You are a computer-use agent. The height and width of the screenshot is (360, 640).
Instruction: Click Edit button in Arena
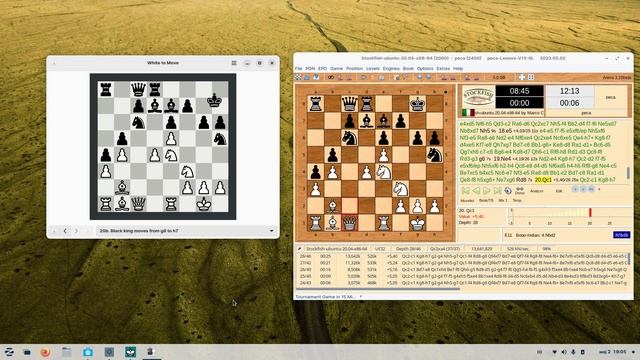pyautogui.click(x=559, y=191)
